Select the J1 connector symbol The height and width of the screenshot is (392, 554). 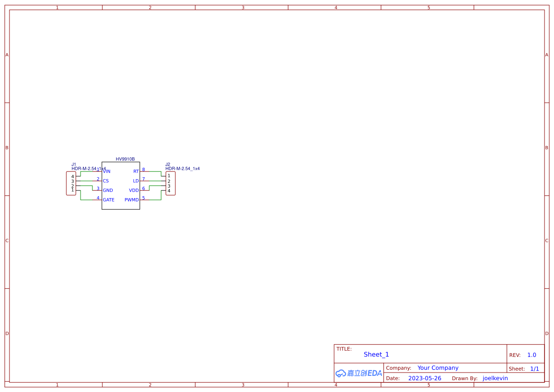pos(70,183)
